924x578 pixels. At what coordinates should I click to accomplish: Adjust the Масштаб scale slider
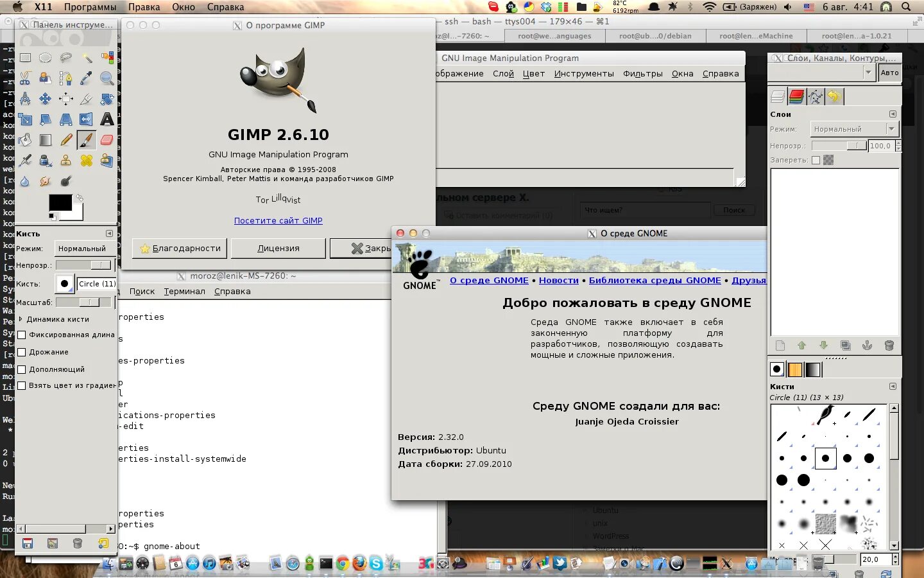[84, 302]
